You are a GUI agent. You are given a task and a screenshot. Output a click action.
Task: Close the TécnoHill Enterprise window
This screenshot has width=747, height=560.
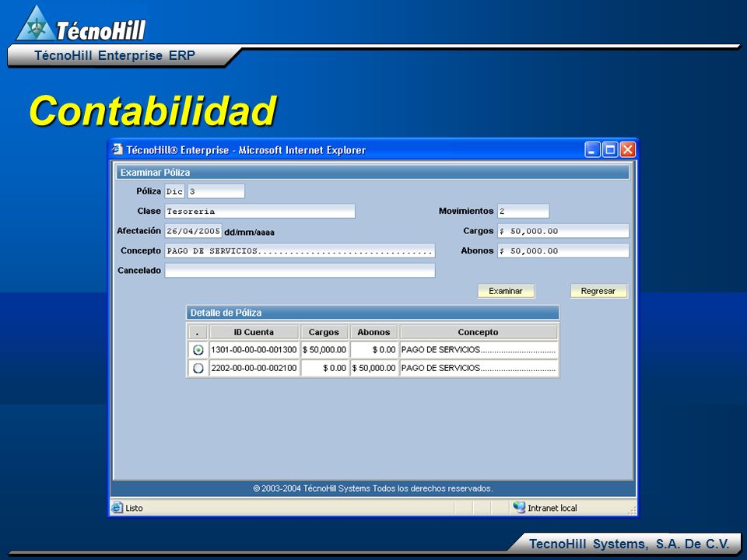point(627,149)
